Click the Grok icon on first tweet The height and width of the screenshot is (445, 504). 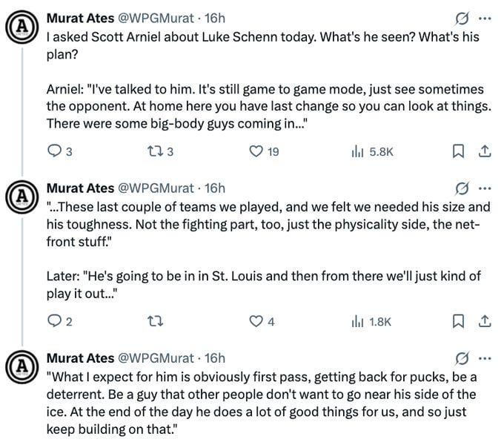tap(463, 18)
